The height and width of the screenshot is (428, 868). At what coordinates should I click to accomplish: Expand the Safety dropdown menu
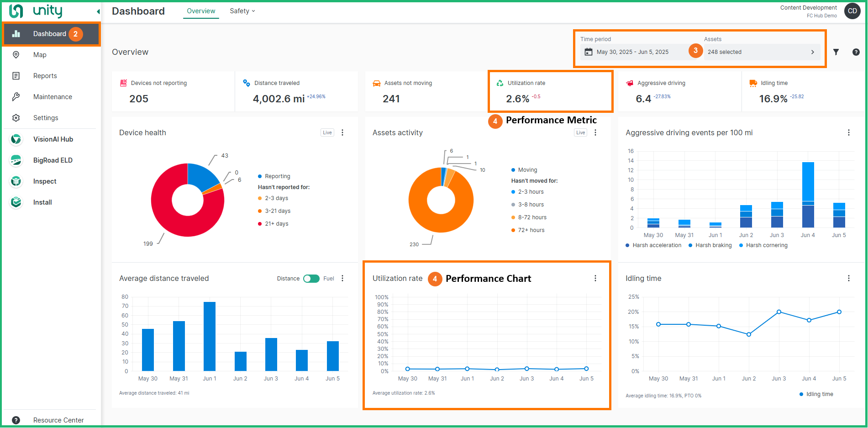[x=242, y=11]
